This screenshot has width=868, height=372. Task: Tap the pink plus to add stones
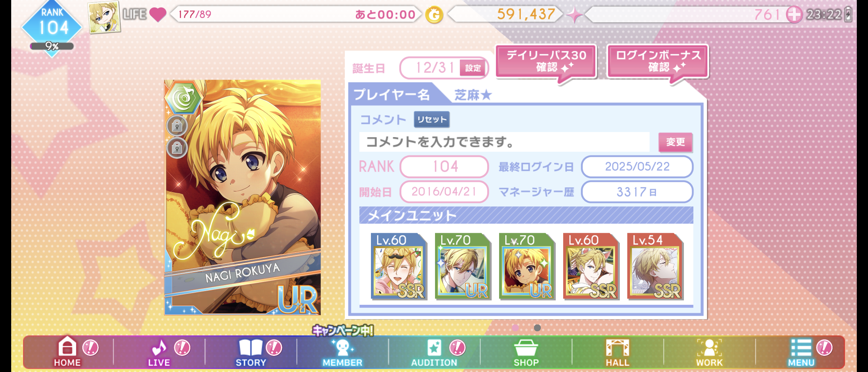(x=794, y=15)
